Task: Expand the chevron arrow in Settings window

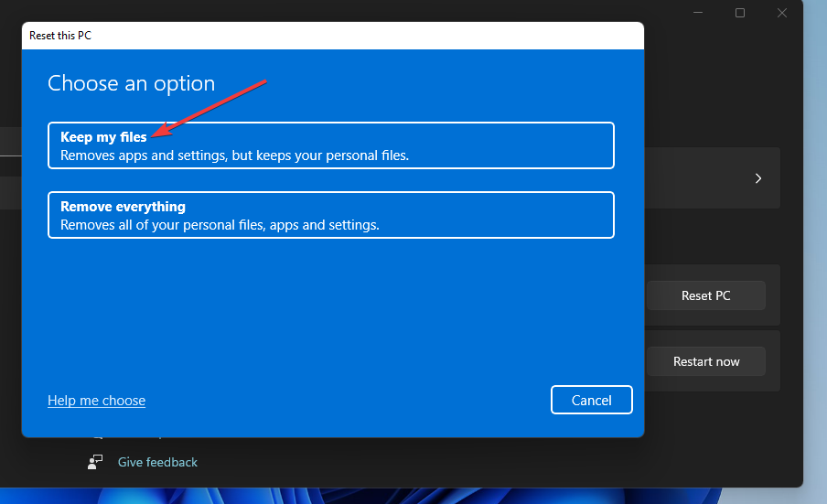Action: tap(757, 178)
